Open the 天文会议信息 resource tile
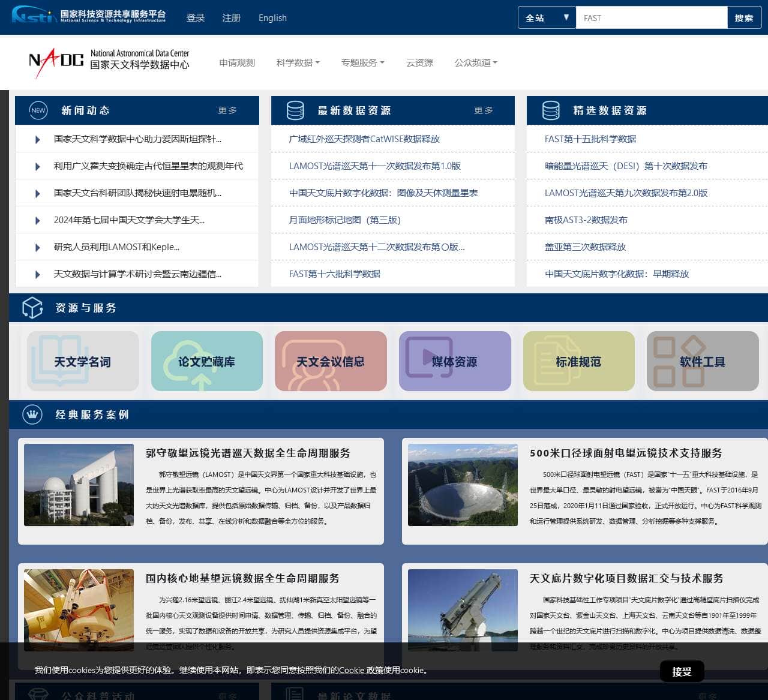The height and width of the screenshot is (700, 768). point(331,361)
